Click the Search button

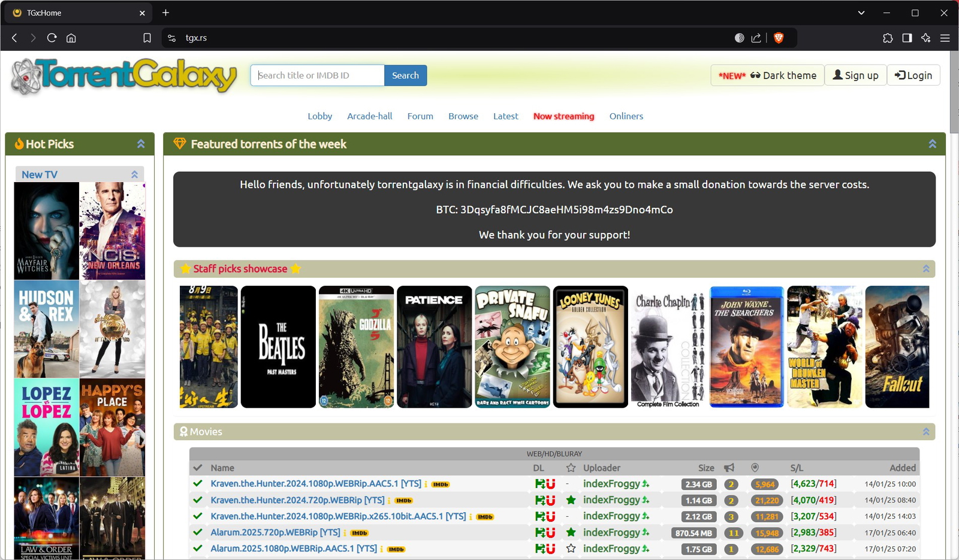point(406,75)
